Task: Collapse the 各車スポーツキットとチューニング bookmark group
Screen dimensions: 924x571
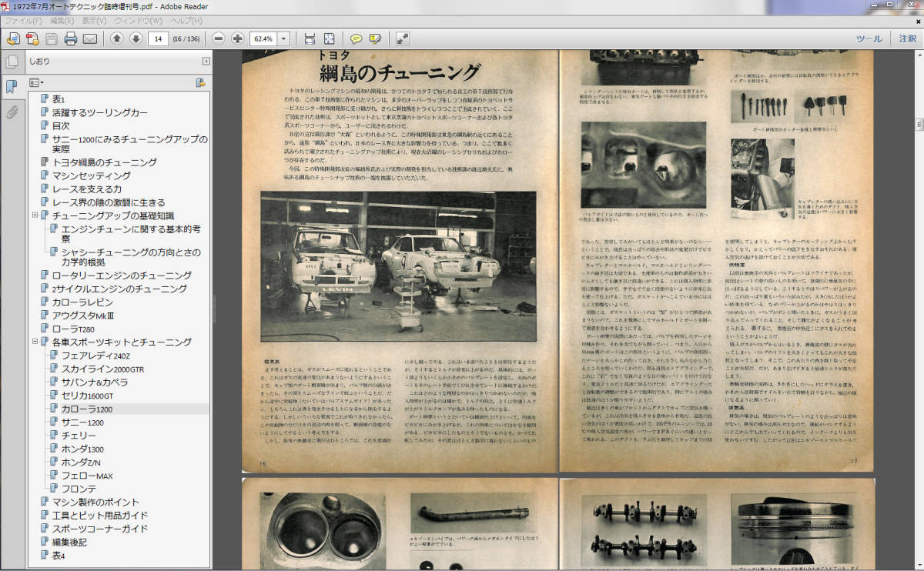Action: [x=35, y=342]
